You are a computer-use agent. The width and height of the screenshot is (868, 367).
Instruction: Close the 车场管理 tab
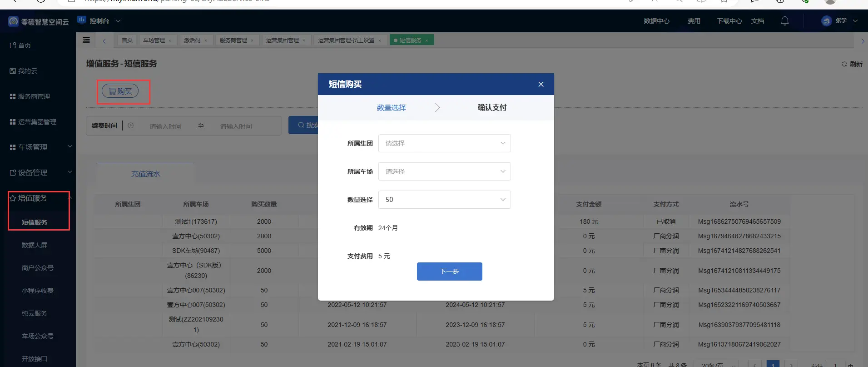point(170,40)
